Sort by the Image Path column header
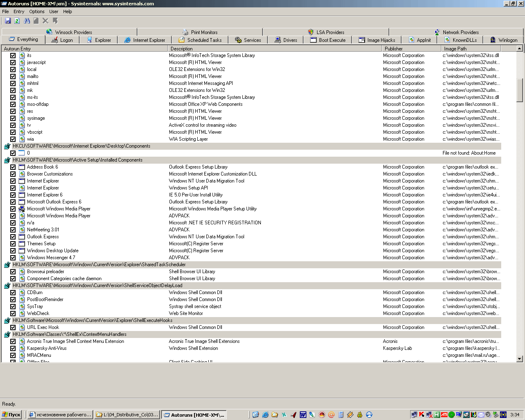Image resolution: width=525 pixels, height=420 pixels. 471,48
